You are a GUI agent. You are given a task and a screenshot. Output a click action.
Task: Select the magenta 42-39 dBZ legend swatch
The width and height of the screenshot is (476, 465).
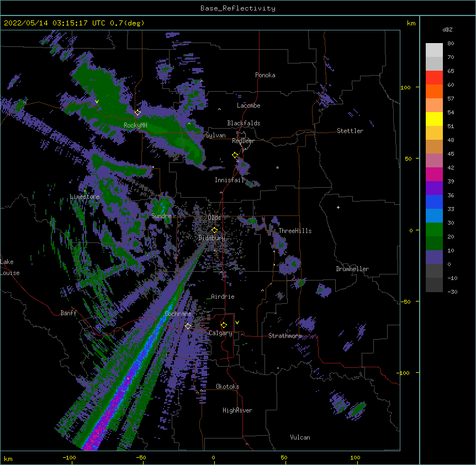[x=434, y=174]
